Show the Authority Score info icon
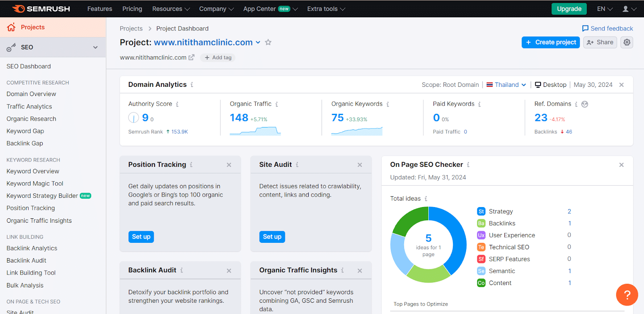The height and width of the screenshot is (314, 644). pos(177,104)
